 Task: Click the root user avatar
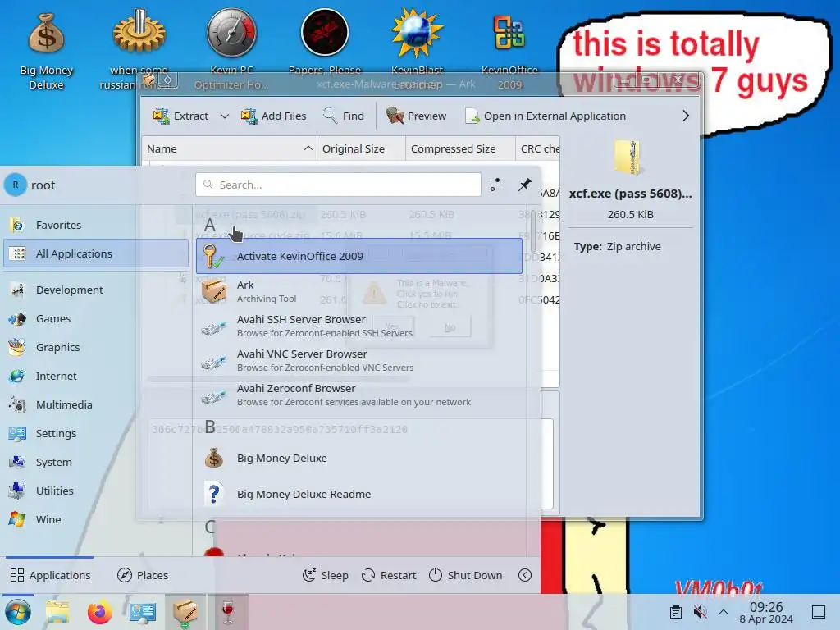click(16, 185)
